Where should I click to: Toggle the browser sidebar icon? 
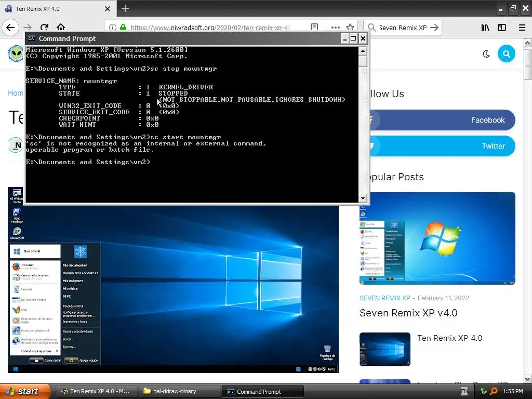(x=502, y=28)
